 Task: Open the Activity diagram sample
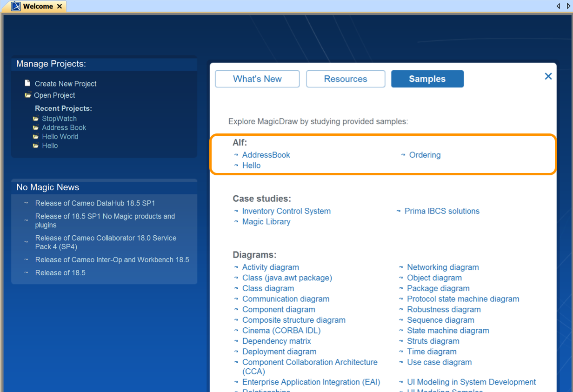pyautogui.click(x=271, y=267)
